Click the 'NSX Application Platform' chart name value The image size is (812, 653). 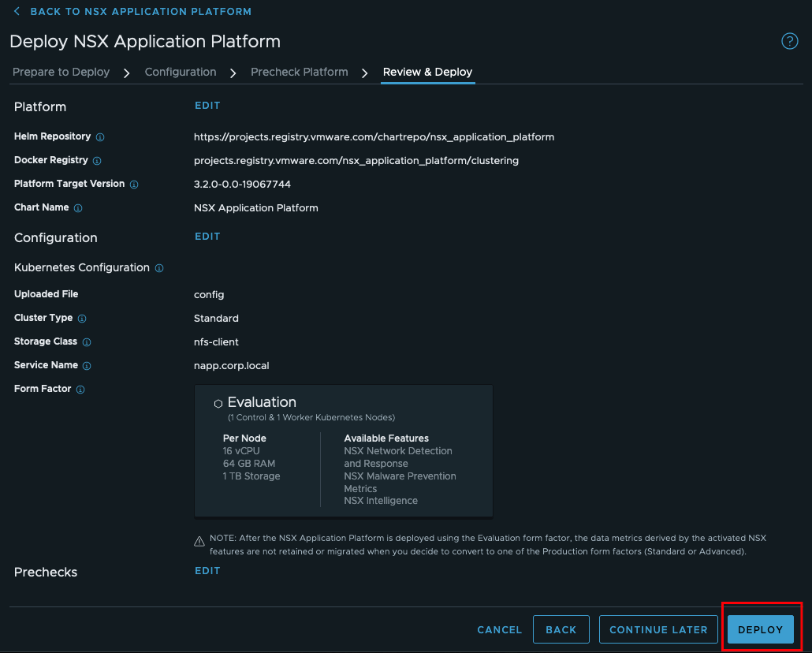coord(256,208)
